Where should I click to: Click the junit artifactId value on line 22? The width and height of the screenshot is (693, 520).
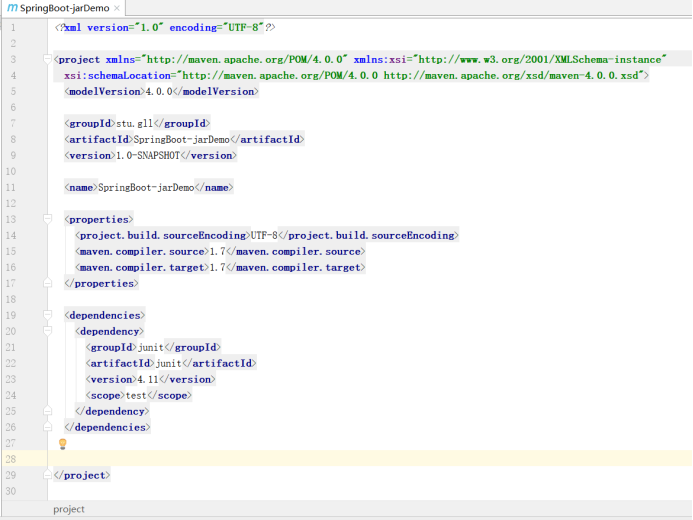(x=168, y=363)
